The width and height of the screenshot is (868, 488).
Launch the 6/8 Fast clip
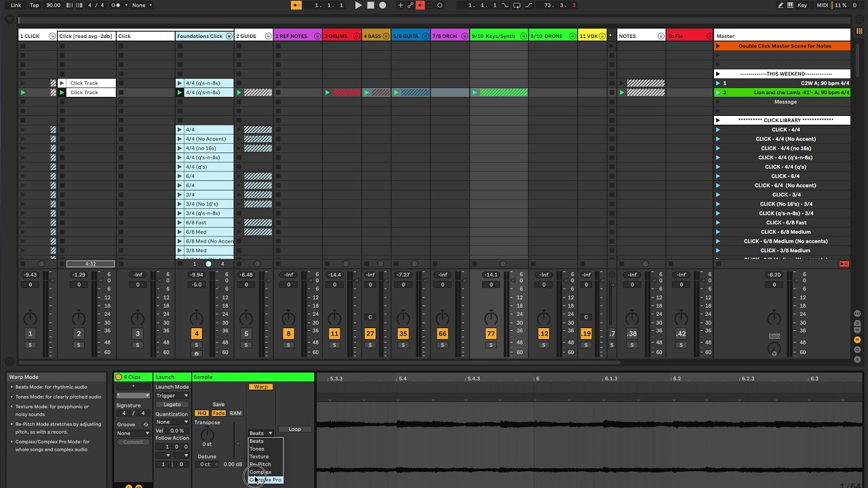tap(180, 222)
